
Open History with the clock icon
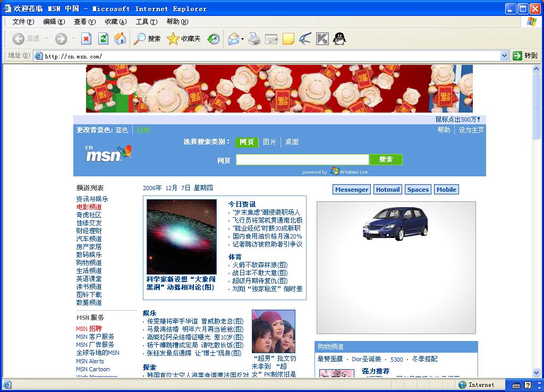[x=214, y=39]
